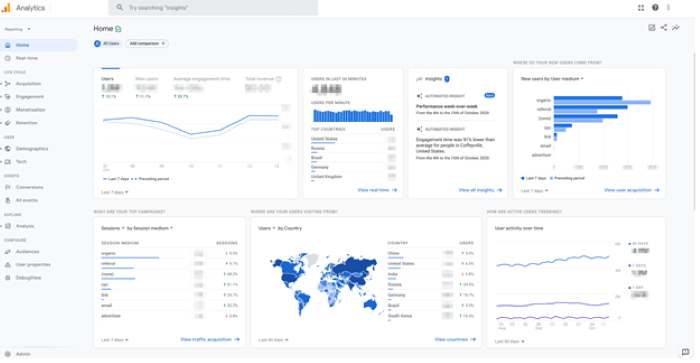This screenshot has height=363, width=700.
Task: Click the search input field
Action: click(213, 8)
